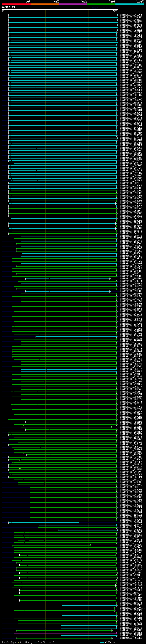Select the UniRef100_Q9FXM0 label
The height and width of the screenshot is (644, 146).
(131, 42)
